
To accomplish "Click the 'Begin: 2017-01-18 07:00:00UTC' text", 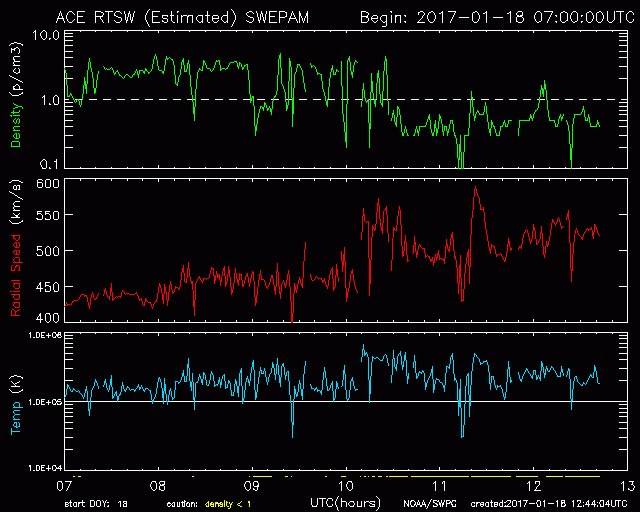I will pos(497,18).
